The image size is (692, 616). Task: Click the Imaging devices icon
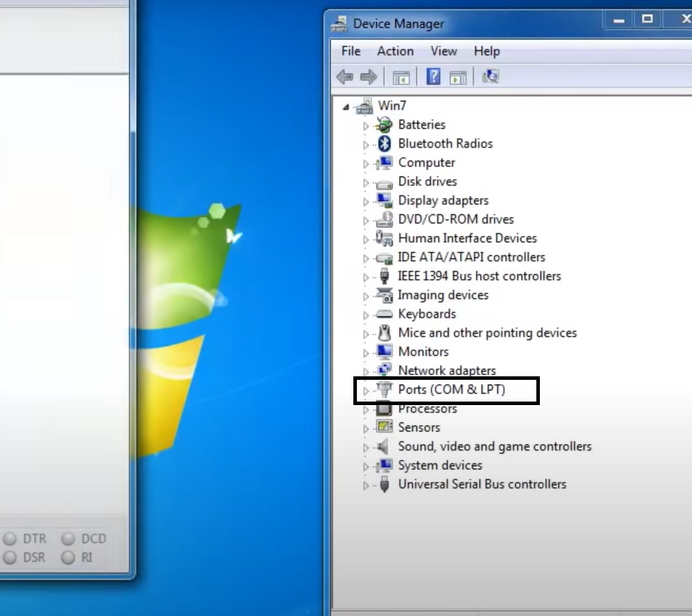pos(384,295)
